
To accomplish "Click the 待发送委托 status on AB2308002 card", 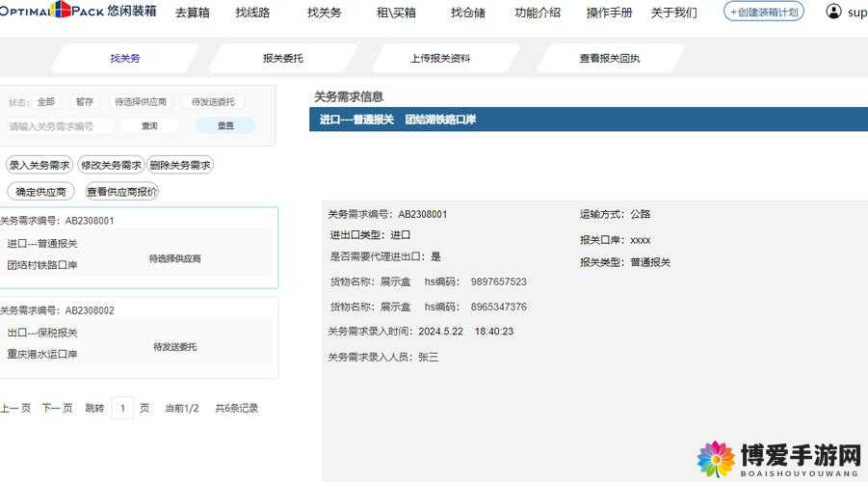I will point(175,347).
